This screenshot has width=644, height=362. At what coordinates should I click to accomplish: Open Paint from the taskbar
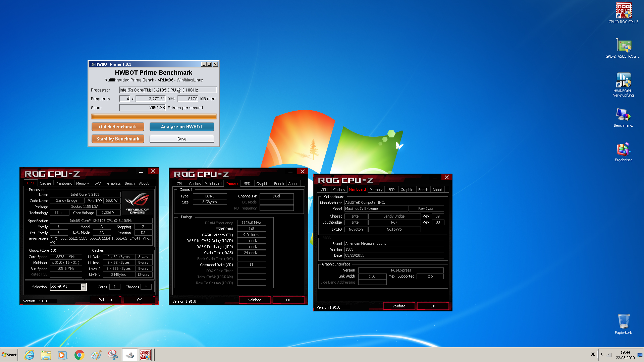tap(96, 355)
